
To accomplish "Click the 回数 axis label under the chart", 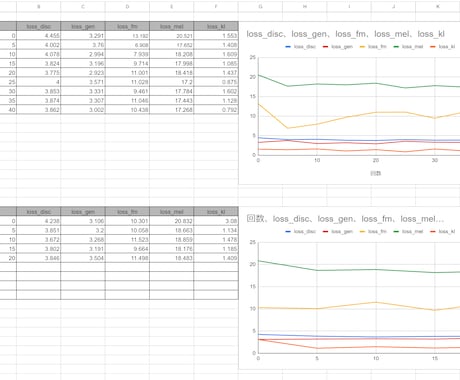I will pyautogui.click(x=376, y=173).
